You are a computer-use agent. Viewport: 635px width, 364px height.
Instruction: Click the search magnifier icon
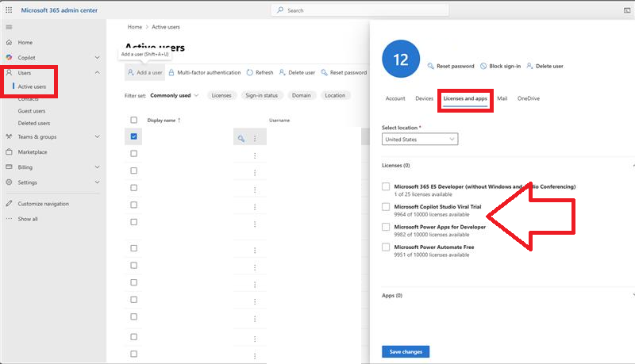pos(280,10)
